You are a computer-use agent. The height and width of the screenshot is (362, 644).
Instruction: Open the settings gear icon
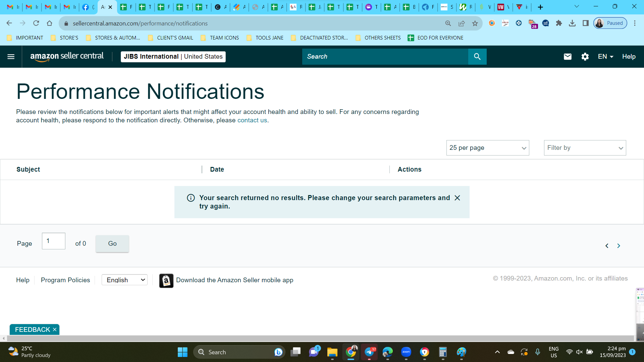[585, 57]
